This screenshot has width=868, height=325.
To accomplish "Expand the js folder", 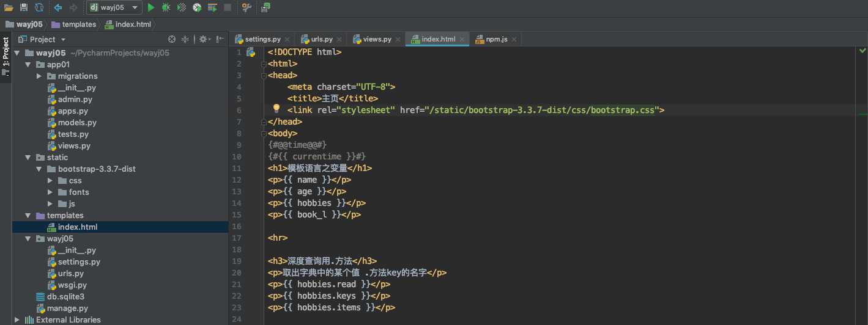I will [x=50, y=204].
